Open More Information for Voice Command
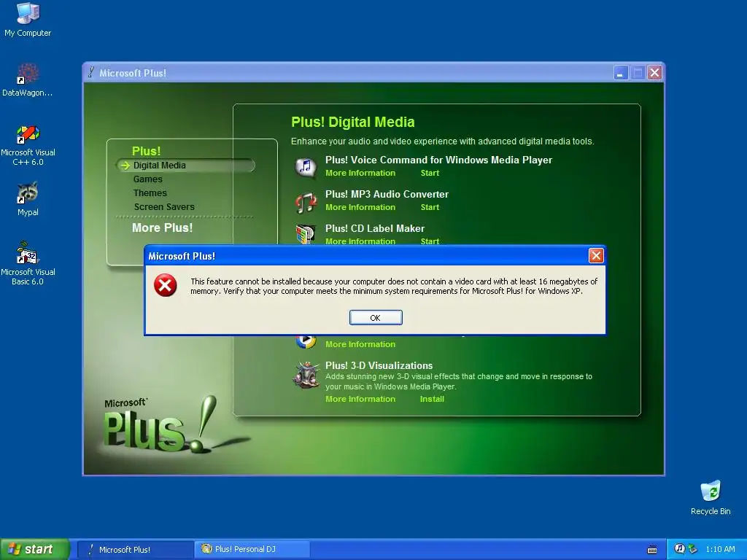This screenshot has height=560, width=747. coord(360,173)
